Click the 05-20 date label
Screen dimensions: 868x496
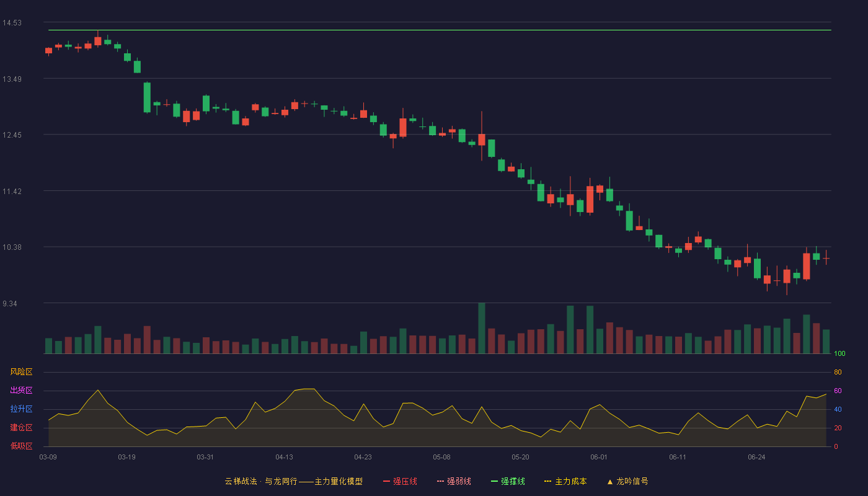tap(520, 457)
